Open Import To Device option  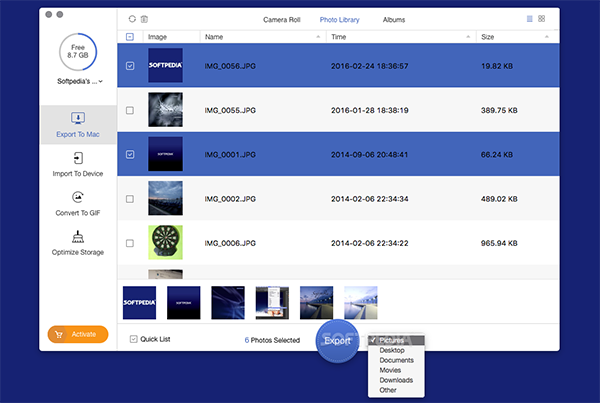click(78, 164)
